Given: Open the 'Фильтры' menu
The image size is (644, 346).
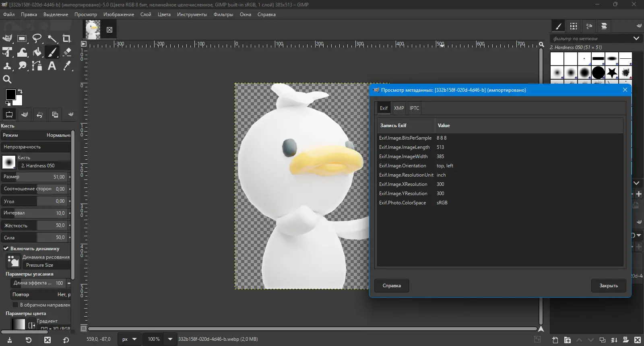Looking at the screenshot, I should 223,14.
